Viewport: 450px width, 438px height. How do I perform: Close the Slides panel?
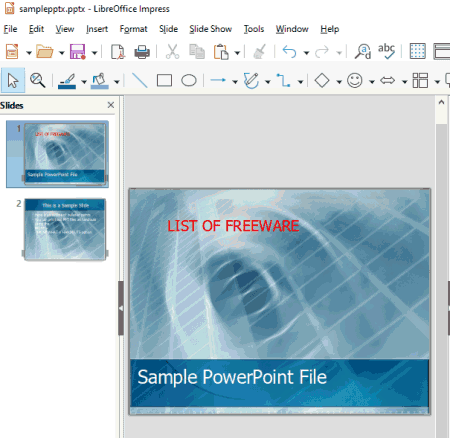tap(111, 105)
